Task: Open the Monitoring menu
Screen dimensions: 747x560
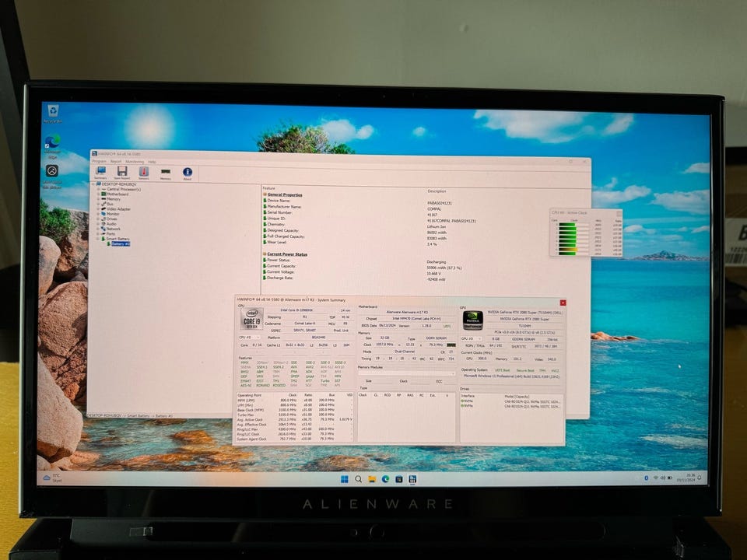Action: click(135, 162)
